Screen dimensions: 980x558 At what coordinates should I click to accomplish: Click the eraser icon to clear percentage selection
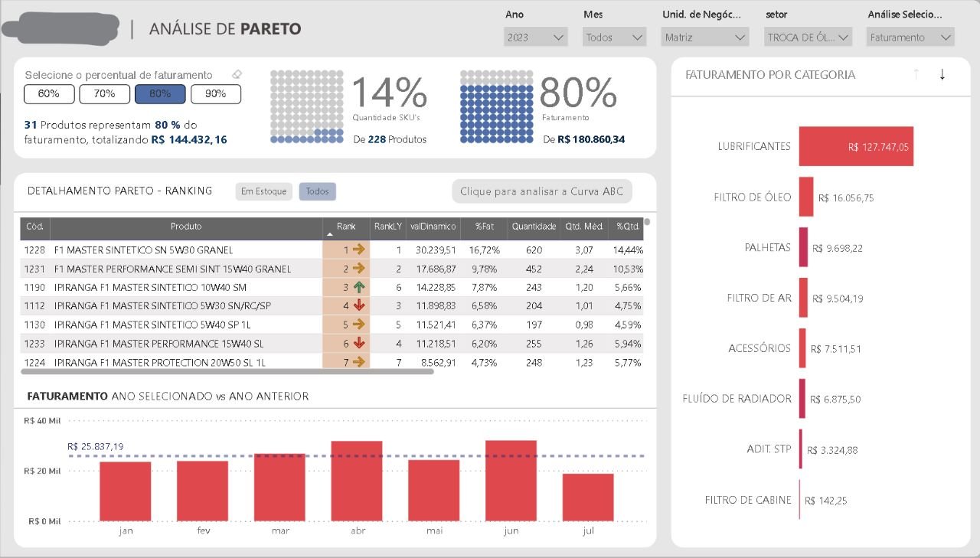click(x=237, y=75)
